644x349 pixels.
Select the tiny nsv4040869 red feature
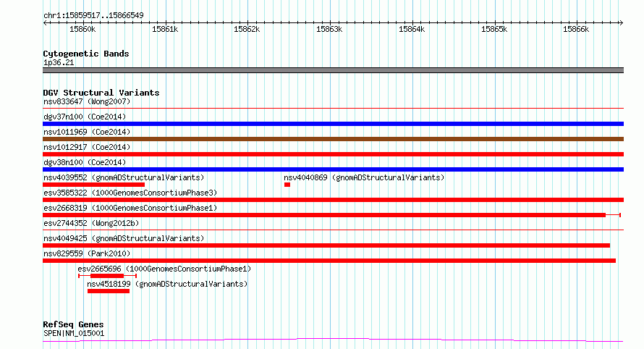(x=287, y=185)
